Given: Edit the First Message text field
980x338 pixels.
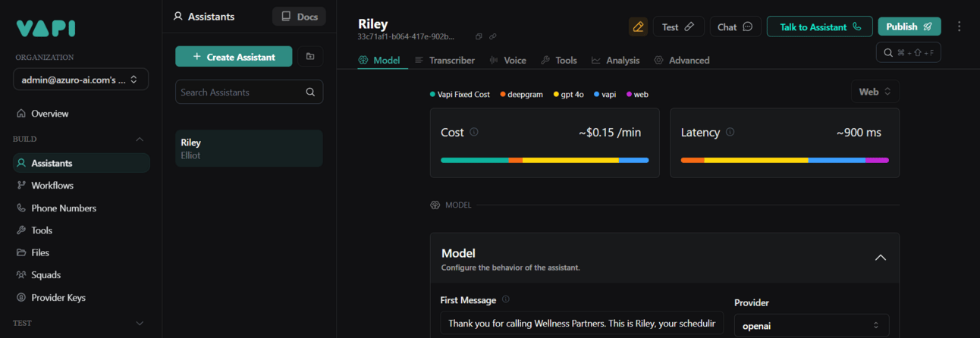Looking at the screenshot, I should click(582, 323).
